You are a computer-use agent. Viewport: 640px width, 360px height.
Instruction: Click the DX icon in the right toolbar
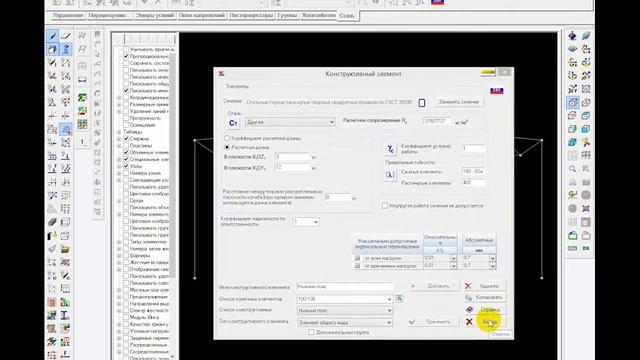point(586,248)
